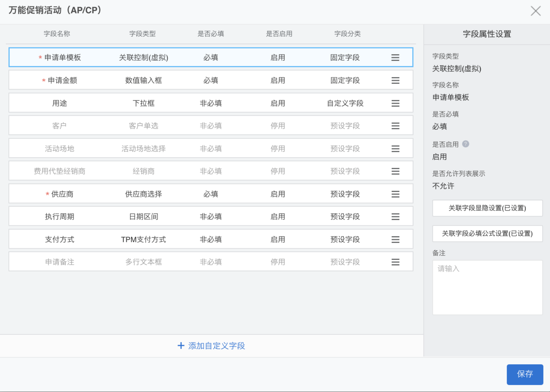The image size is (550, 392).
Task: Click 是否启用 column header
Action: pyautogui.click(x=279, y=34)
